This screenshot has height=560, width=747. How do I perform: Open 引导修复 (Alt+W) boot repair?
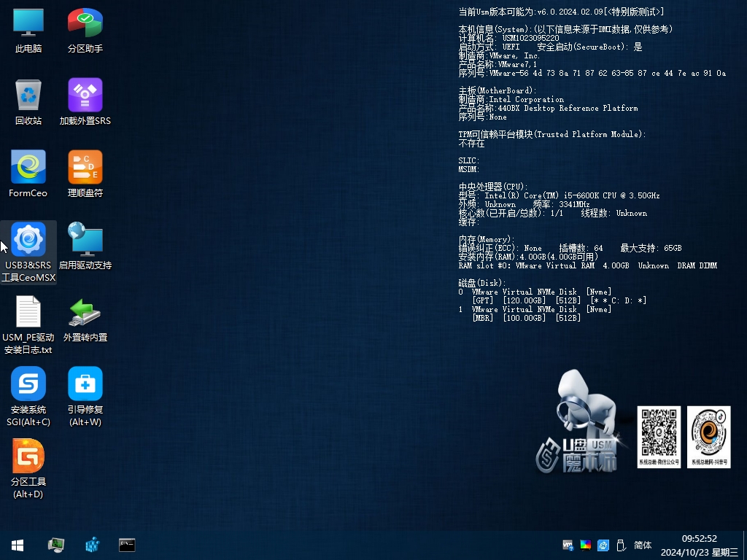tap(85, 397)
